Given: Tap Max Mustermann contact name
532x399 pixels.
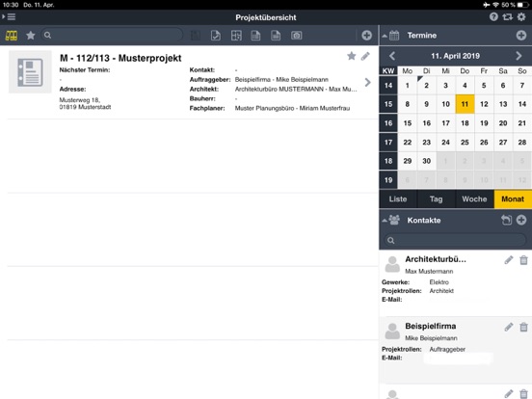Looking at the screenshot, I should point(429,271).
